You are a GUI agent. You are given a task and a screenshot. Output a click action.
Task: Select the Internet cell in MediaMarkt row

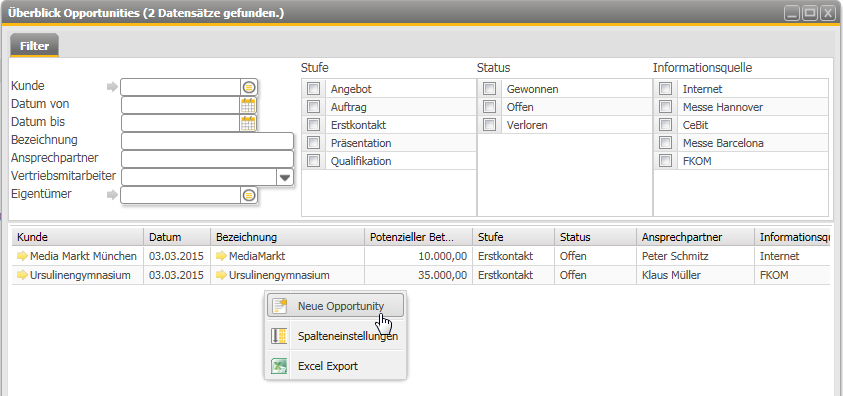coord(793,256)
